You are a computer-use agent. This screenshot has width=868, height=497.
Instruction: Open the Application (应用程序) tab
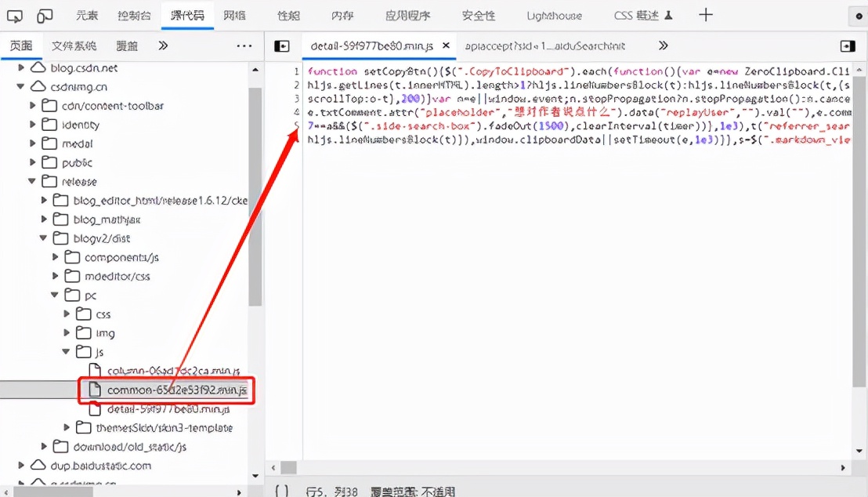pyautogui.click(x=407, y=16)
